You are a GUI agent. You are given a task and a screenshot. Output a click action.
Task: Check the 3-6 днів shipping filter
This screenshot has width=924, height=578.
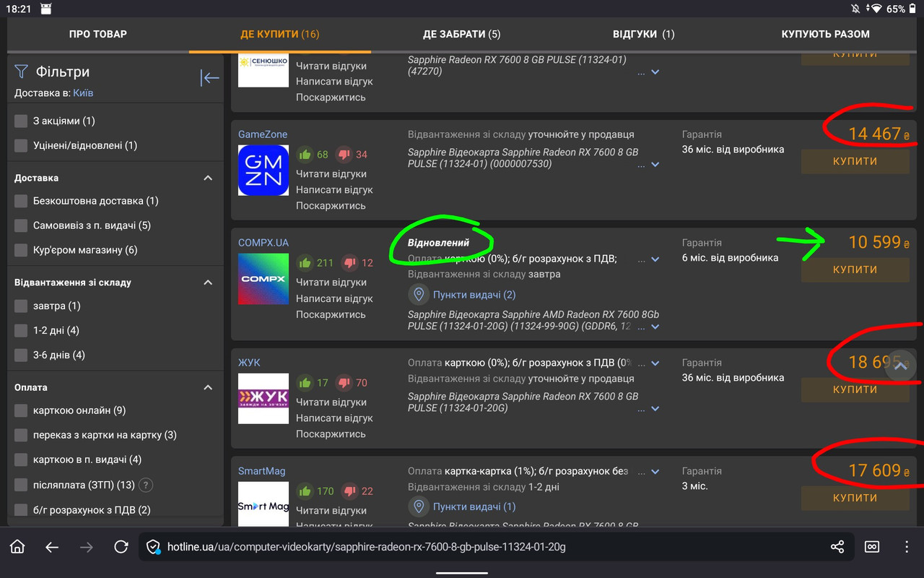click(21, 355)
